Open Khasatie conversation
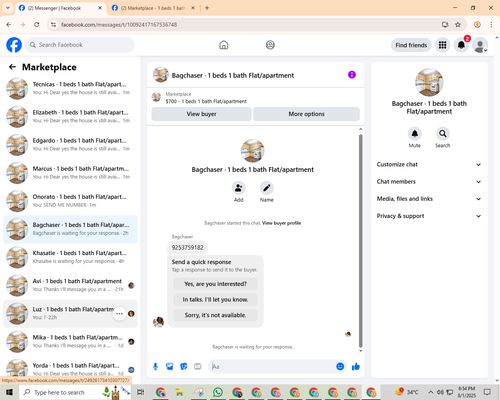 70,257
